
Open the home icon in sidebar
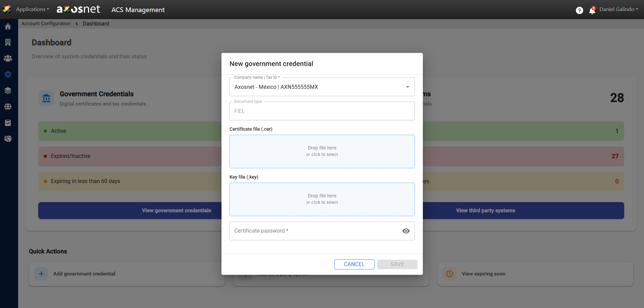(x=8, y=26)
